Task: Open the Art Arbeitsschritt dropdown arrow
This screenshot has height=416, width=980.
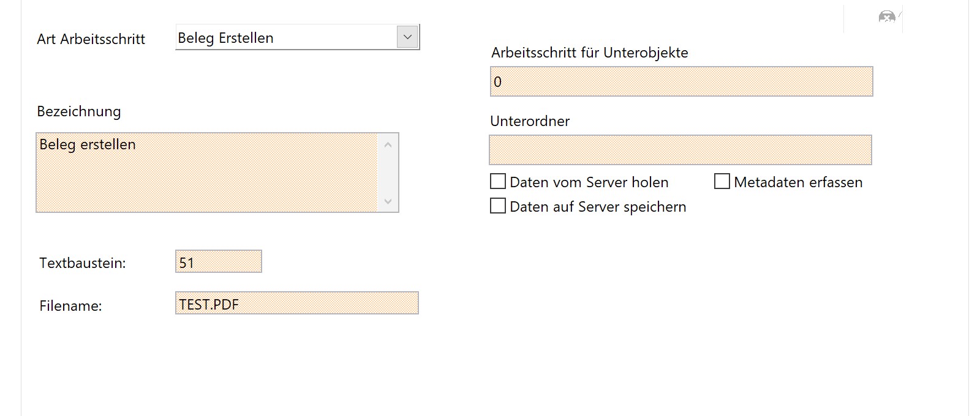Action: [407, 37]
